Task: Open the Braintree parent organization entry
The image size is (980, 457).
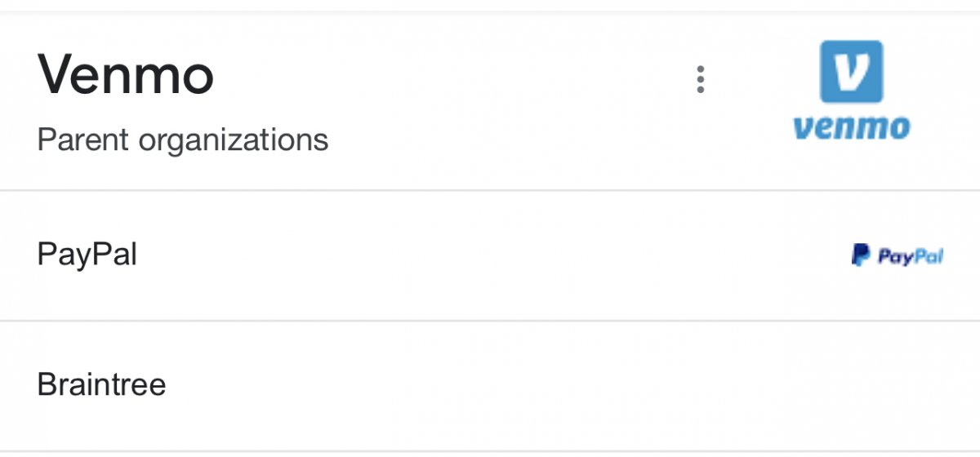Action: click(x=490, y=386)
